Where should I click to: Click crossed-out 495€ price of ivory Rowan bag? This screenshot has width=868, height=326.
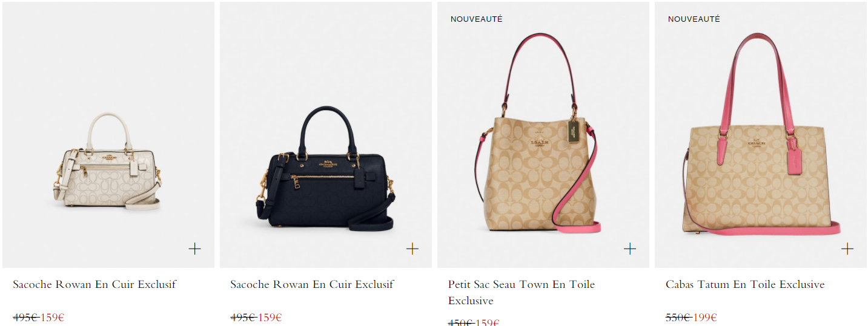(x=26, y=318)
